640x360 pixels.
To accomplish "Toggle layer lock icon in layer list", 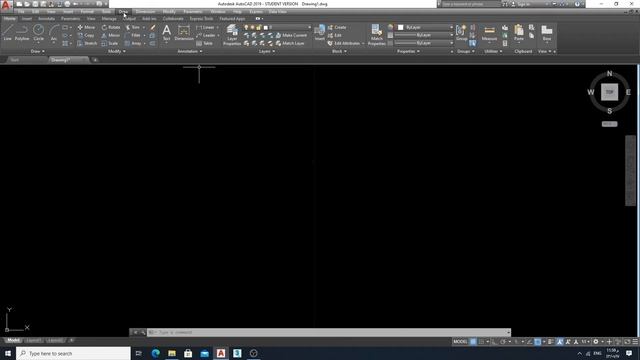I will tap(258, 27).
